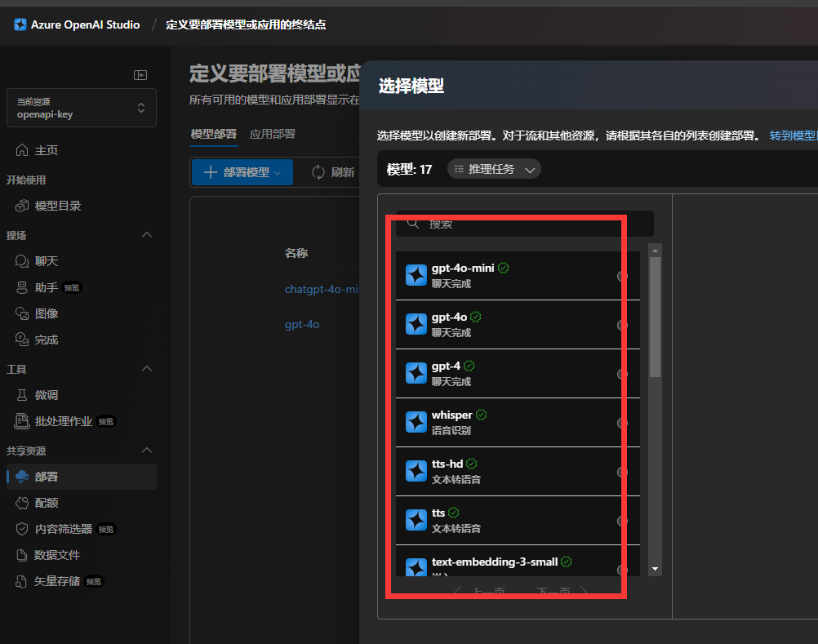Open the 当前资源 openapi-key resource selector

click(x=82, y=108)
